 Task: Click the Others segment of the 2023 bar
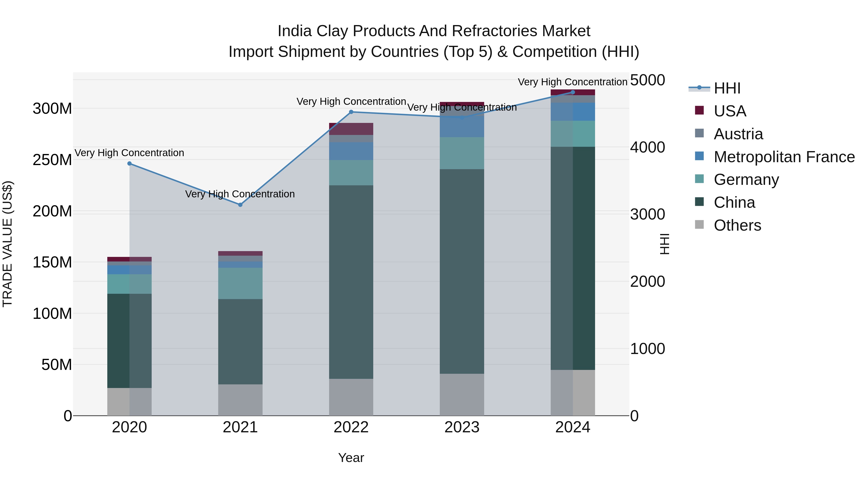tap(462, 395)
